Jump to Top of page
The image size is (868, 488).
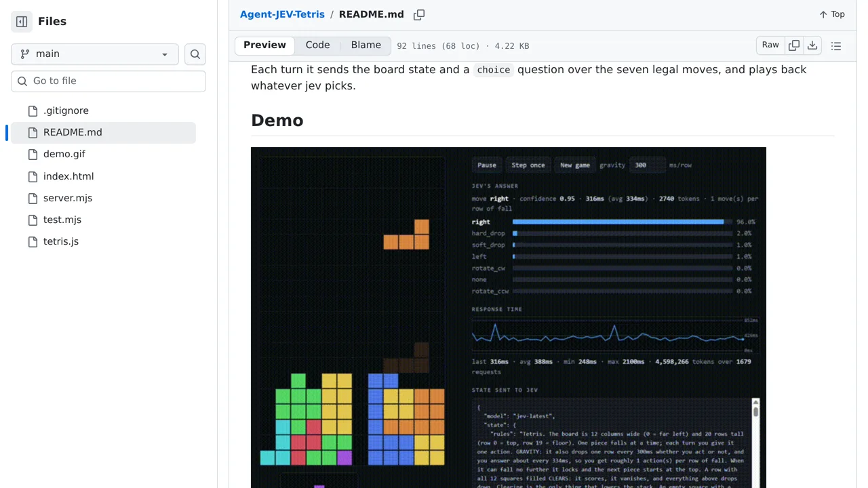coord(832,14)
